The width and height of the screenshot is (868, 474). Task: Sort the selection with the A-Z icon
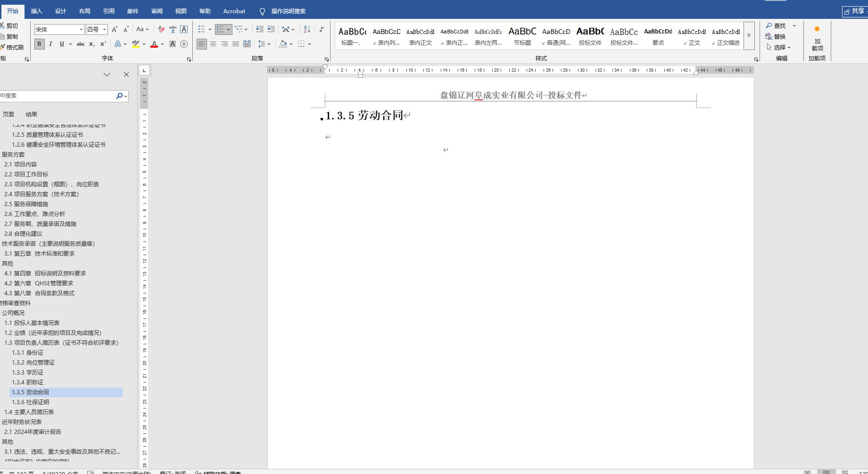(x=307, y=29)
